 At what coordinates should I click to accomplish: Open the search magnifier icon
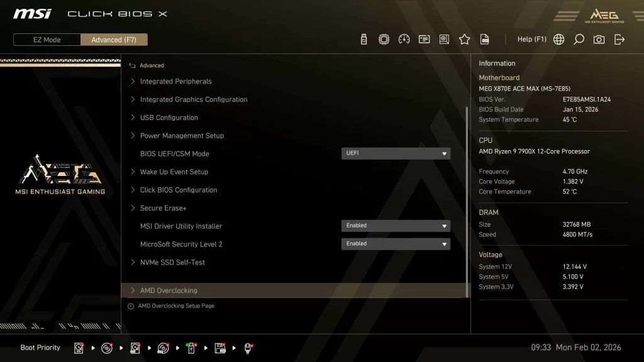coord(579,39)
